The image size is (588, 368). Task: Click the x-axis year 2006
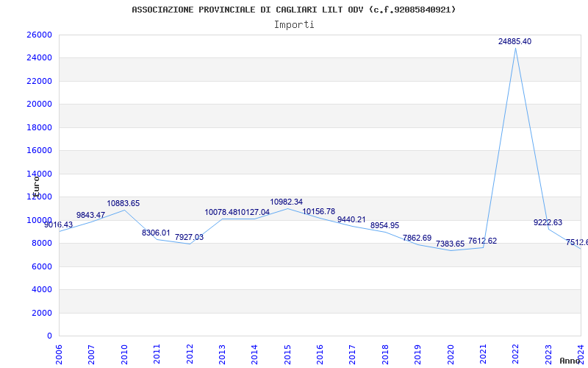pos(59,354)
